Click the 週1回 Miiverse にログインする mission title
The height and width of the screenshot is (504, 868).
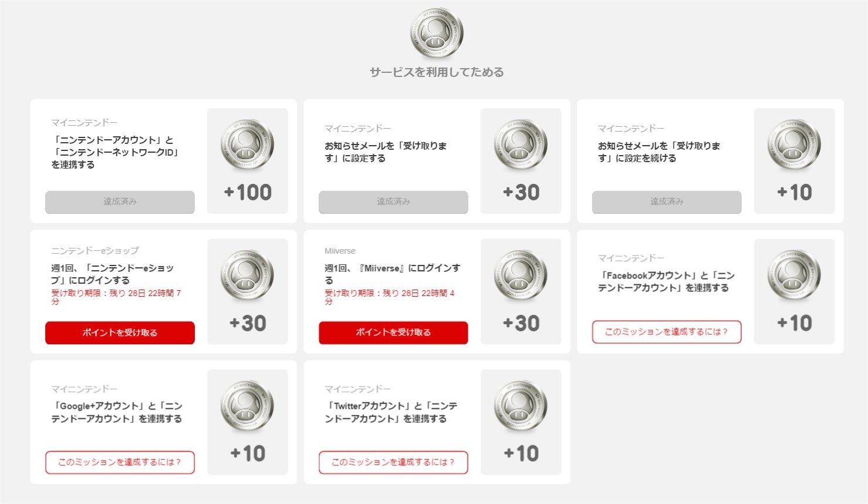click(x=392, y=274)
